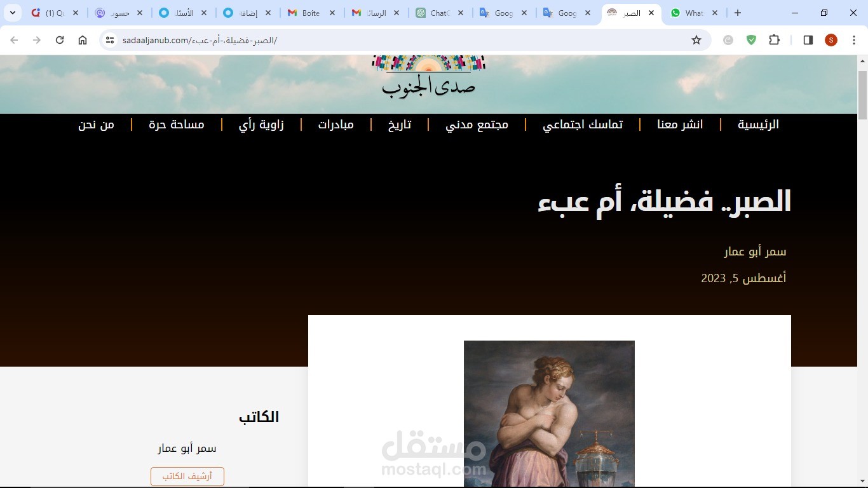
Task: View site information icon in address bar
Action: tap(110, 40)
